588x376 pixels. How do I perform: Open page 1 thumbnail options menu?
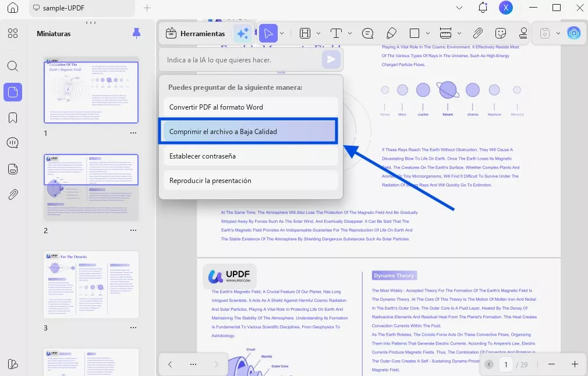[x=133, y=133]
